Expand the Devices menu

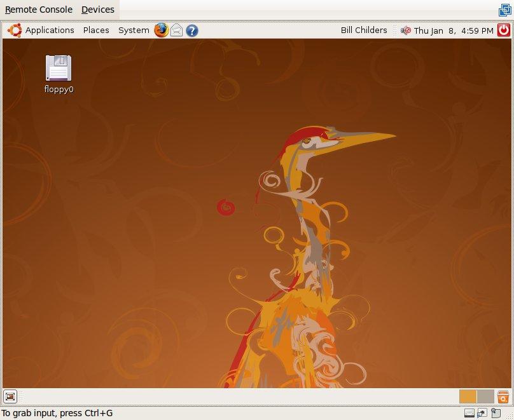pyautogui.click(x=98, y=10)
